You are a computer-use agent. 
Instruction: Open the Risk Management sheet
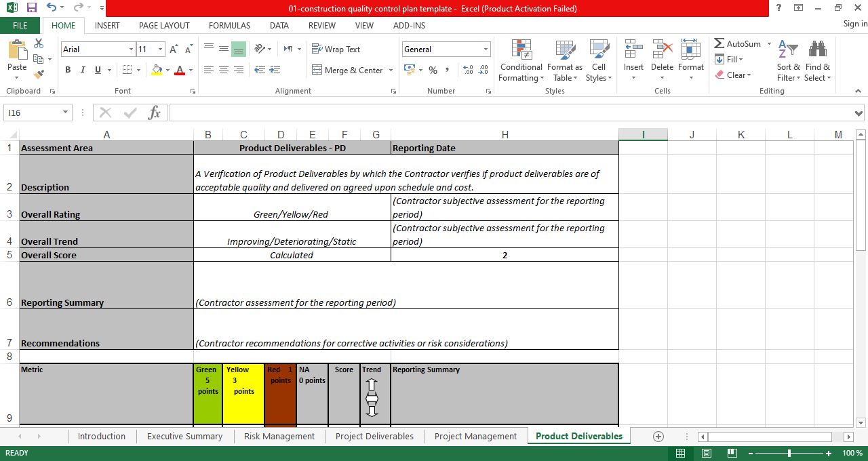point(279,436)
